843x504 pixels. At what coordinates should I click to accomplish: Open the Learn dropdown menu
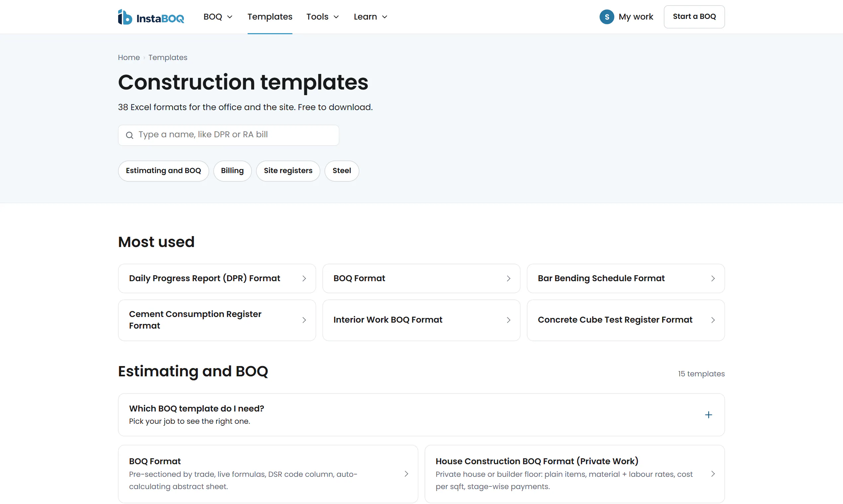[370, 17]
